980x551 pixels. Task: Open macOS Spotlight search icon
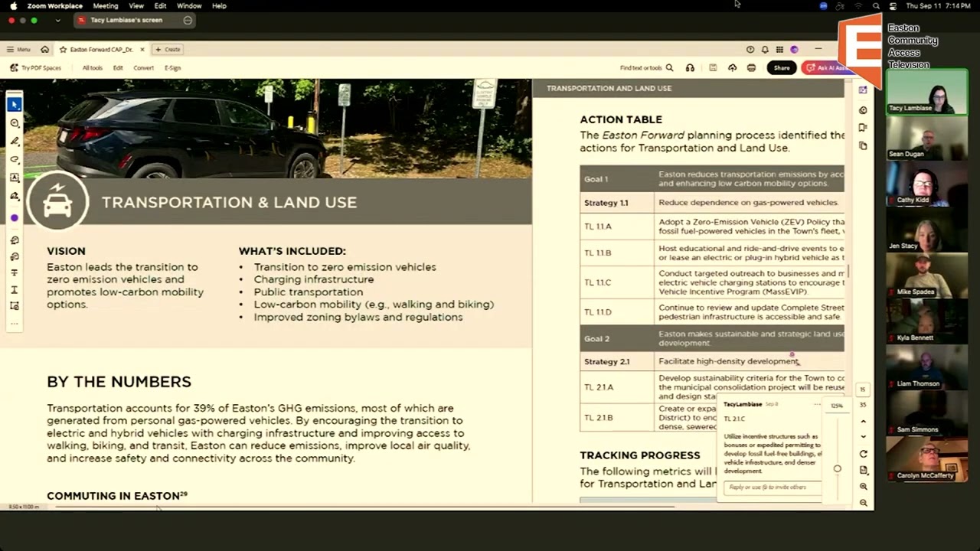(x=876, y=6)
